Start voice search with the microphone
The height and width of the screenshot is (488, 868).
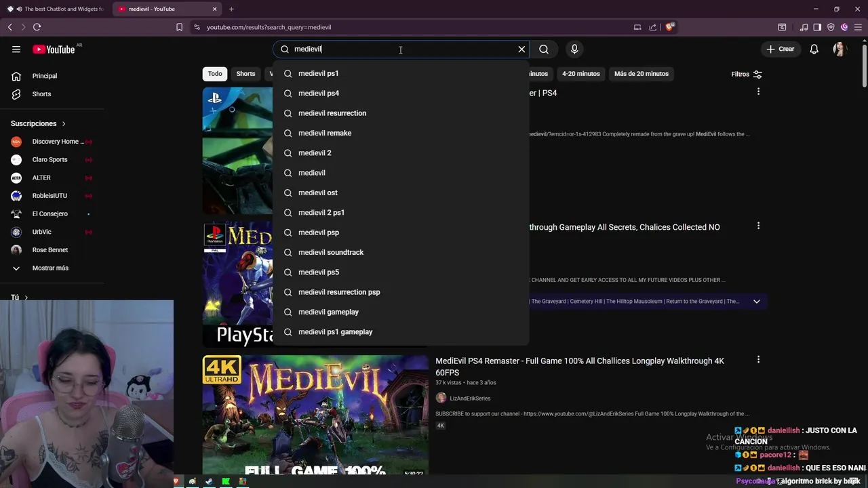tap(574, 49)
